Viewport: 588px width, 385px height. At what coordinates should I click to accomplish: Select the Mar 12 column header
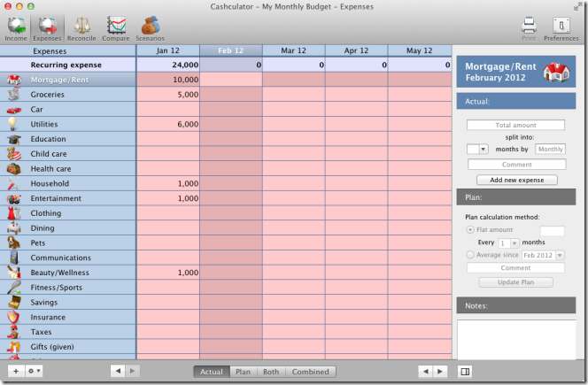click(294, 50)
